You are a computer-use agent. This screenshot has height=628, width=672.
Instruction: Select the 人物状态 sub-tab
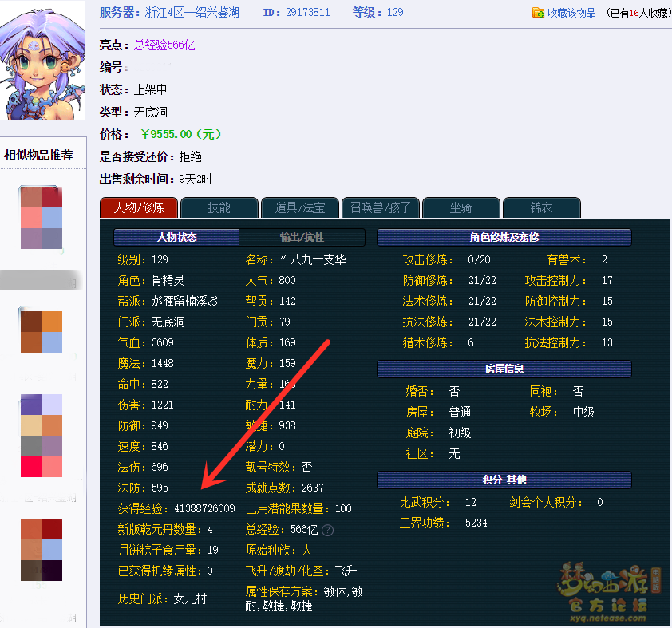[176, 237]
